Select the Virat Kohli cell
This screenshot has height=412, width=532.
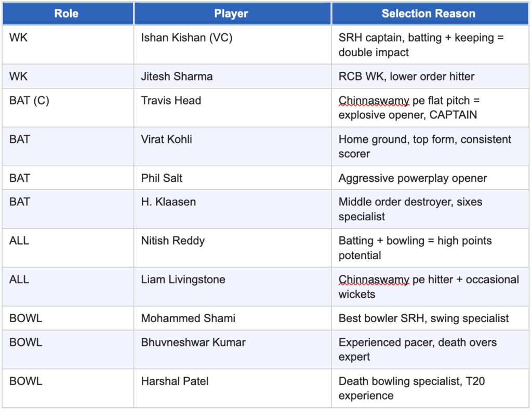[232, 147]
